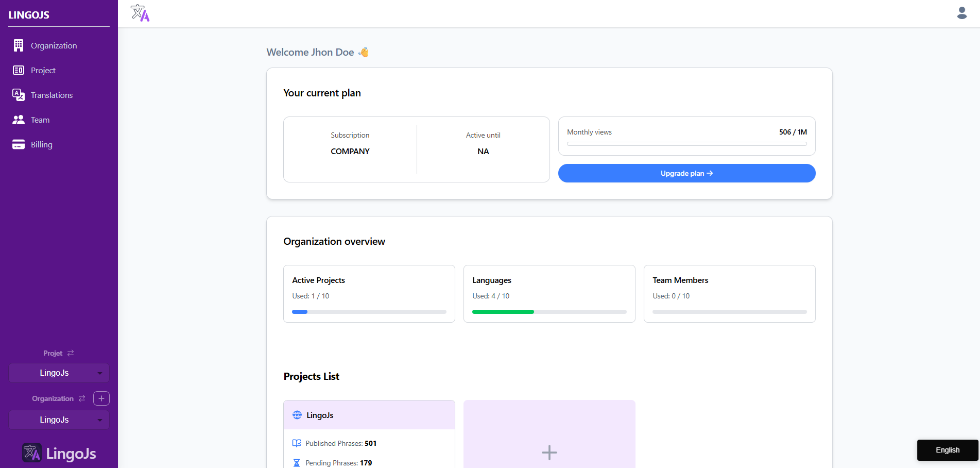Open the English language selector
Screen dimensions: 980x468
tap(947, 450)
